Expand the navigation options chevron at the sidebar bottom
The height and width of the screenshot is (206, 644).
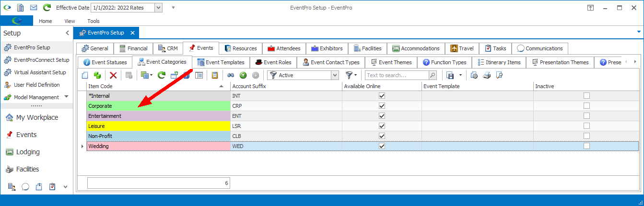click(x=65, y=187)
